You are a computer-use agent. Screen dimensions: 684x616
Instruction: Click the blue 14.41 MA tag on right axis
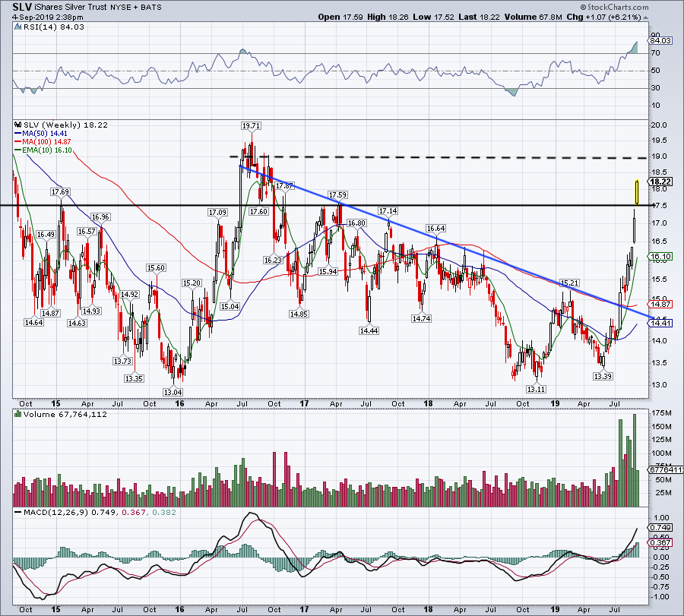coord(660,324)
